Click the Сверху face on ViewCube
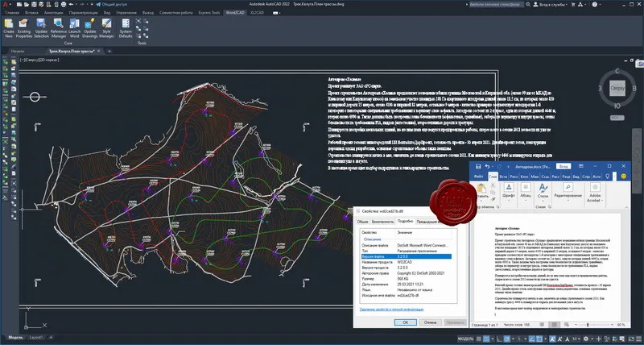The image size is (644, 345). coord(617,88)
